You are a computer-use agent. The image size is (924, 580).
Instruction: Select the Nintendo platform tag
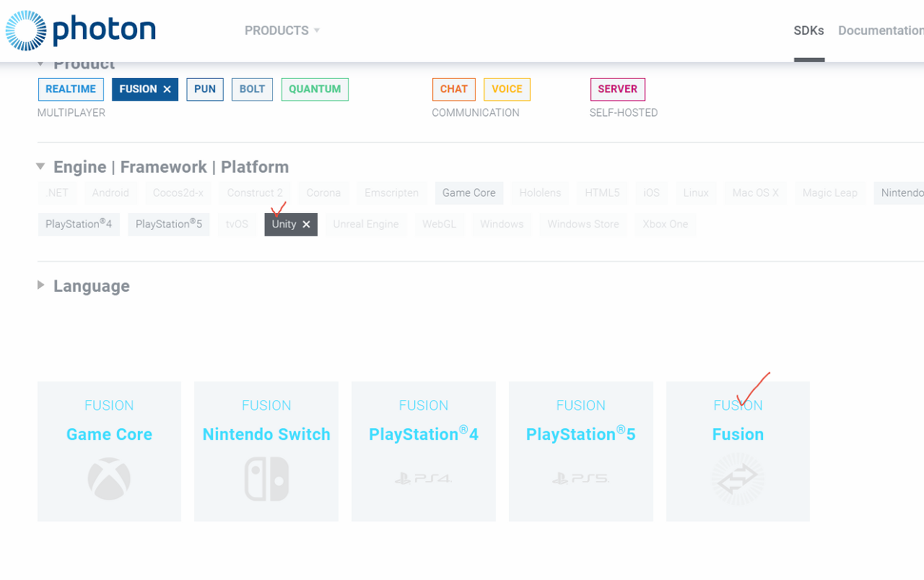899,193
